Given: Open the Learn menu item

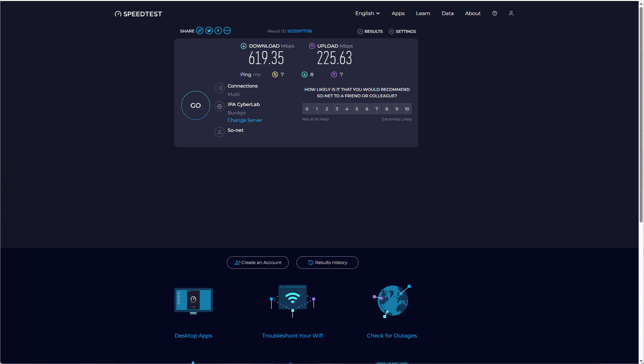Looking at the screenshot, I should [x=423, y=13].
